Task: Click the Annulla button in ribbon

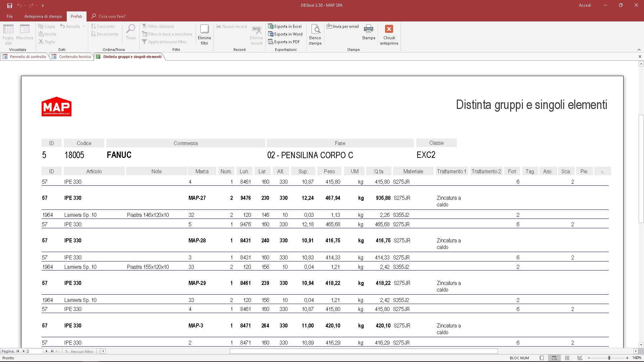Action: (x=70, y=26)
